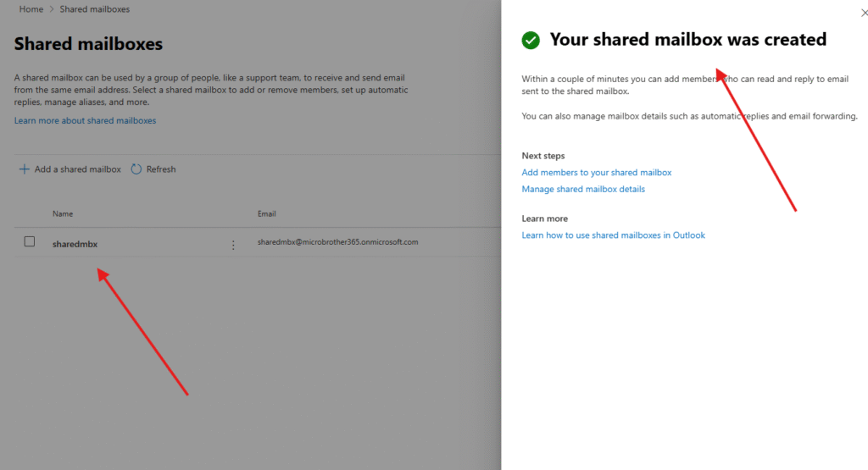
Task: Open the three-dot menu for sharedmbx
Action: pos(233,245)
